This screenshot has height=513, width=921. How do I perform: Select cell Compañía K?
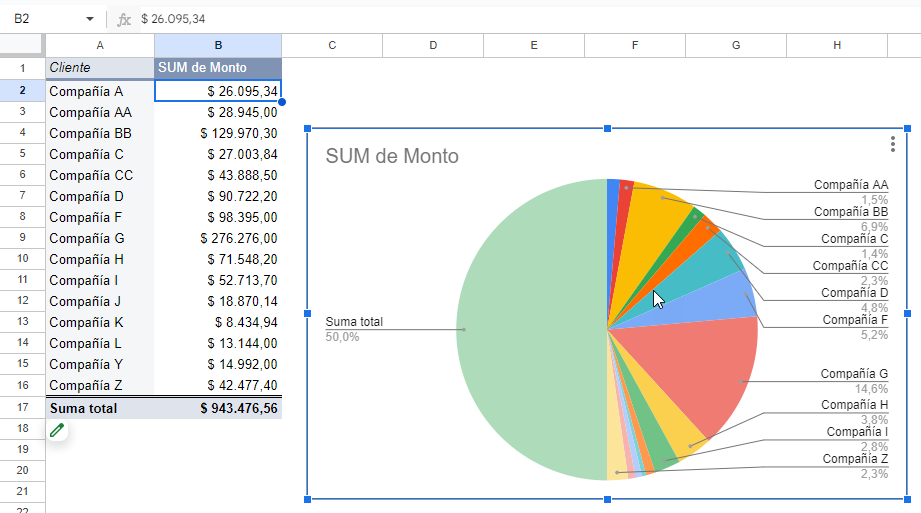[x=100, y=322]
